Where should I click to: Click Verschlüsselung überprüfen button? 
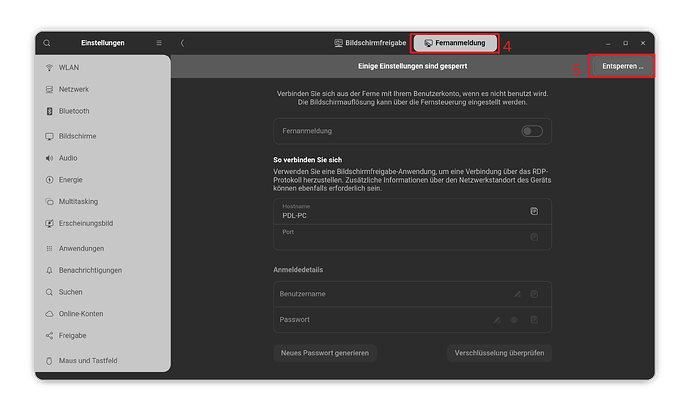point(499,353)
